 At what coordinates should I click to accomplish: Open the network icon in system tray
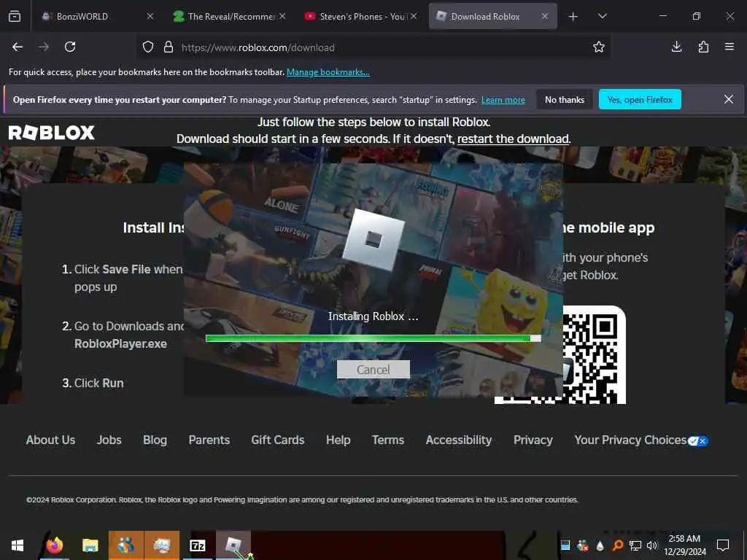(635, 545)
